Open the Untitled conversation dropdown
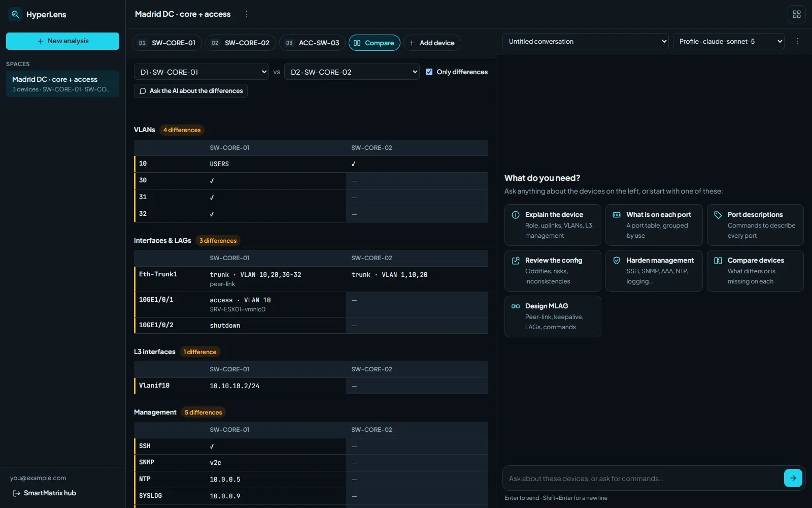The image size is (812, 508). tap(586, 41)
